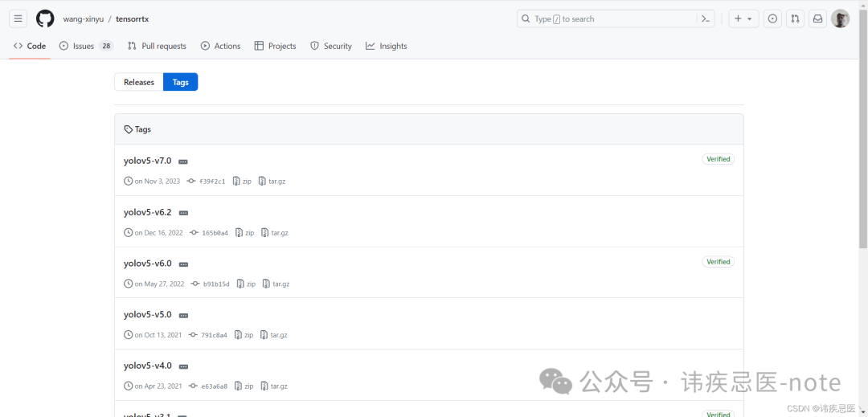Expand the yolov5-v7.0 ellipsis details
Viewport: 868px width, 417px height.
[x=183, y=162]
